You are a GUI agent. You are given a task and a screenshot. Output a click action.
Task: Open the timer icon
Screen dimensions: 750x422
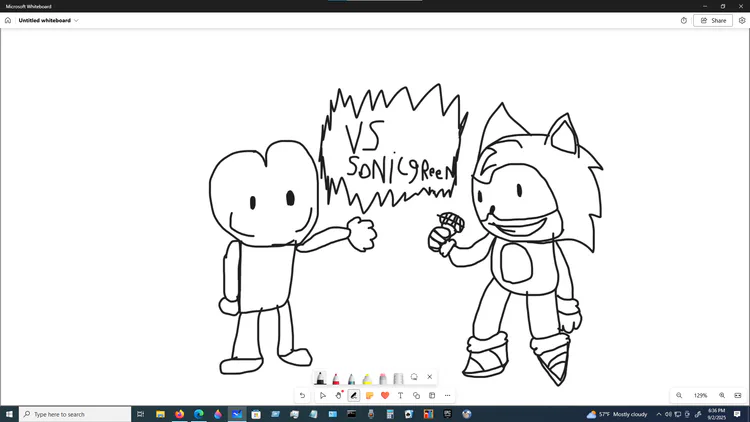coord(684,21)
